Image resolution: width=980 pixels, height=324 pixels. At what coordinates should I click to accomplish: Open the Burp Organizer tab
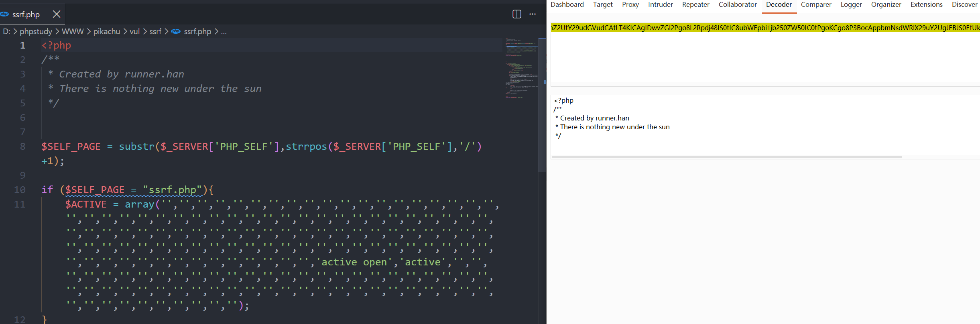[886, 5]
